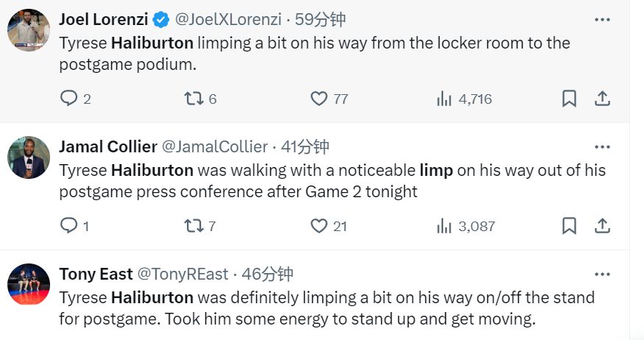The height and width of the screenshot is (340, 644).
Task: Open Tony East's profile name link
Action: point(96,274)
